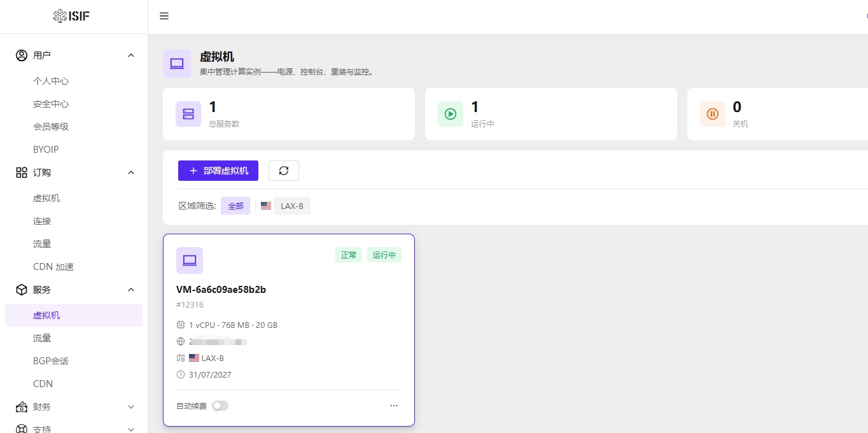The width and height of the screenshot is (868, 433).
Task: Collapse the 订购 section
Action: coord(131,173)
